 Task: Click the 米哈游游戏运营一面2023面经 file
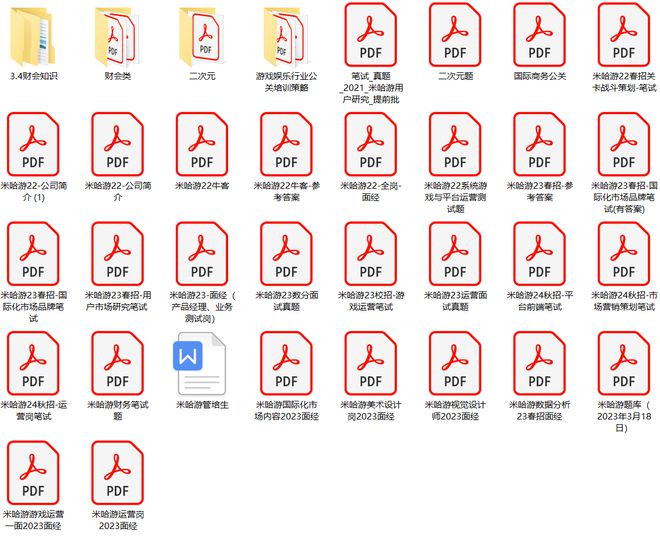click(33, 475)
